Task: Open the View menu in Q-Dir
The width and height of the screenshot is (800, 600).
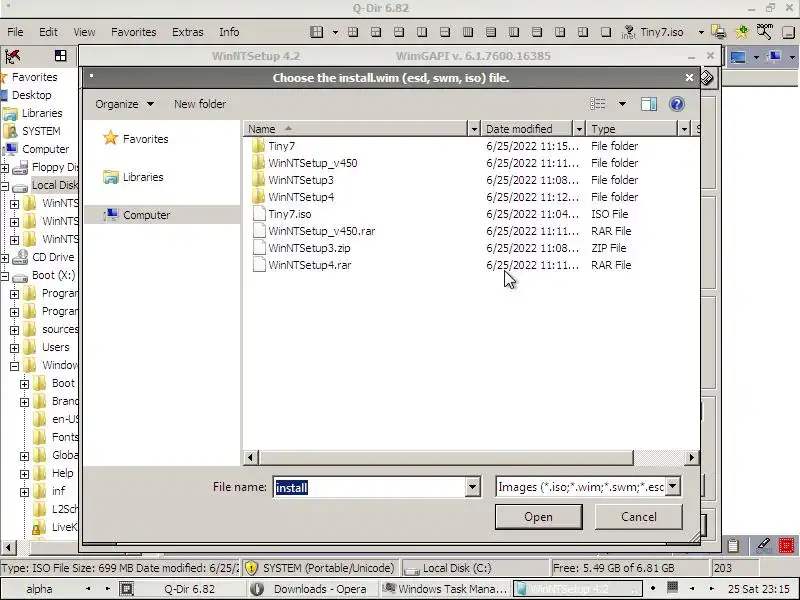Action: click(84, 32)
